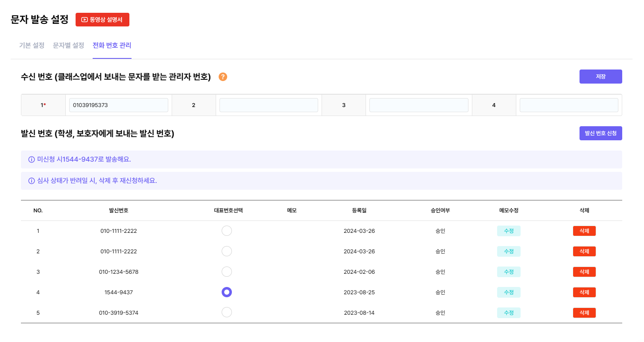Image resolution: width=644 pixels, height=342 pixels.
Task: Click the 저장 save button
Action: [x=600, y=77]
